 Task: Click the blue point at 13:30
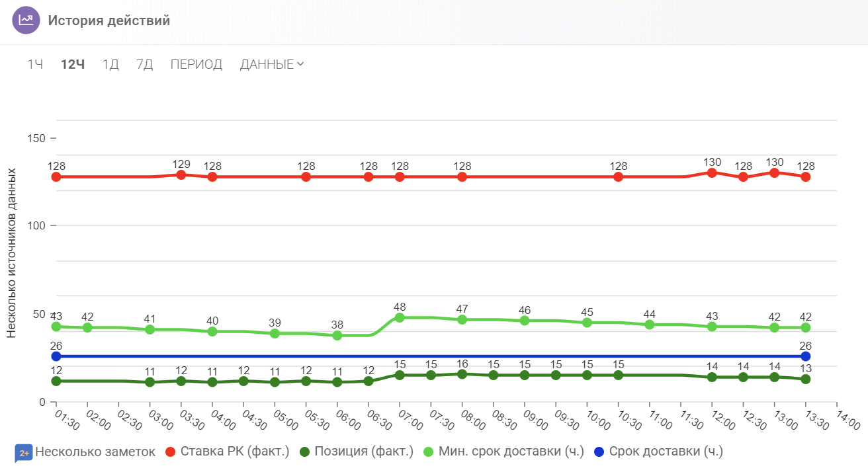(806, 356)
